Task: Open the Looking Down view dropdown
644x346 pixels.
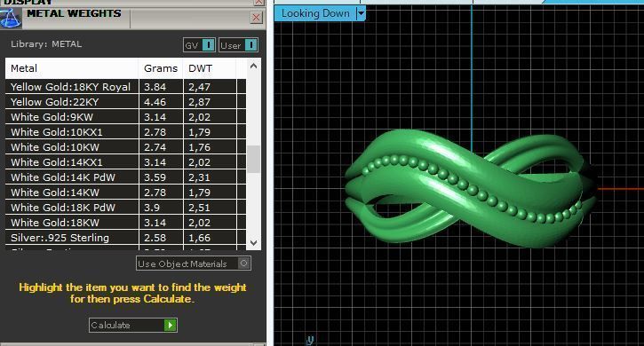Action: click(361, 13)
